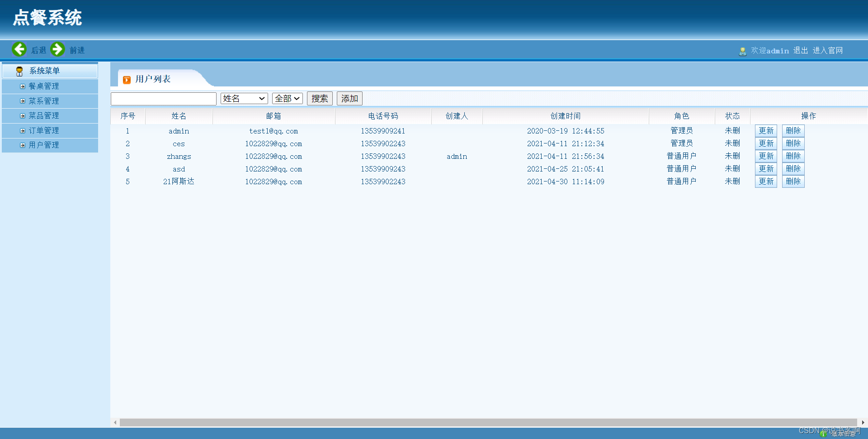Expand the 订单管理 plus icon
The image size is (868, 439).
pos(23,131)
